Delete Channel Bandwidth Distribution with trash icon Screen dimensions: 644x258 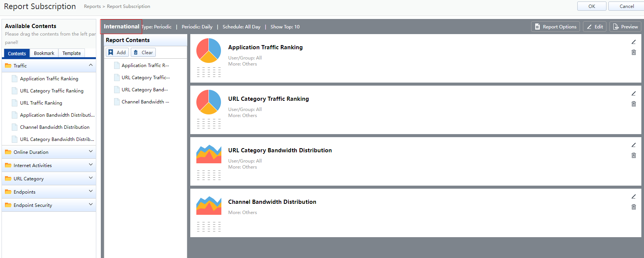tap(633, 207)
